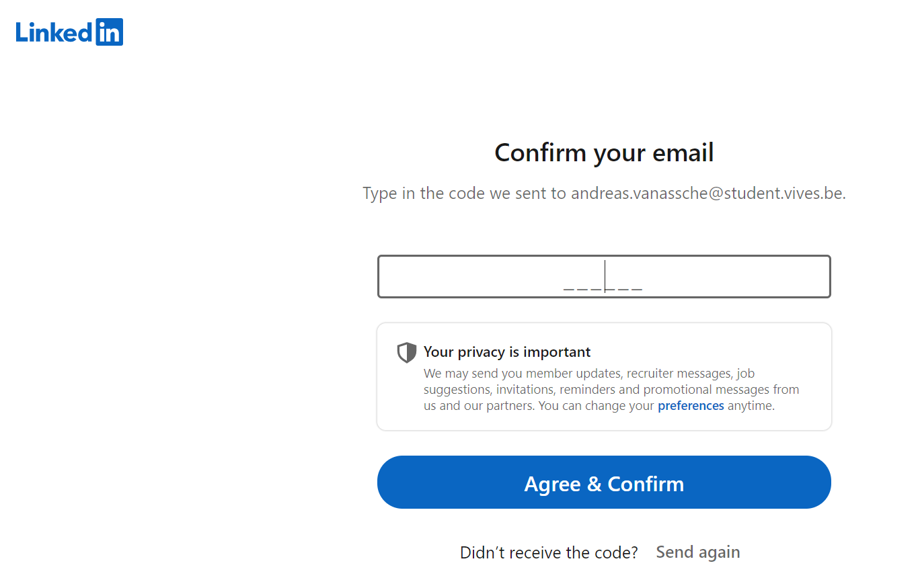Click the Agree & Confirm button
918x588 pixels.
[x=604, y=482]
